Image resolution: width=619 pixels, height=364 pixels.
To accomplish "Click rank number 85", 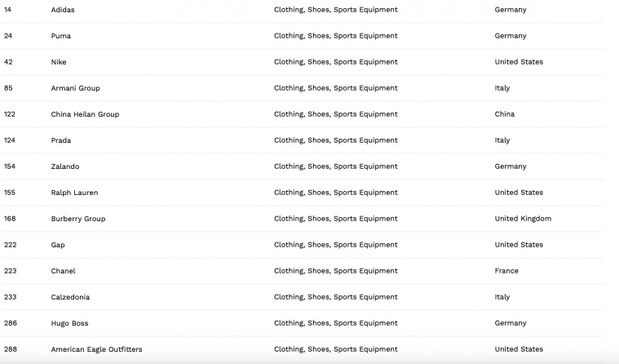I will point(8,88).
